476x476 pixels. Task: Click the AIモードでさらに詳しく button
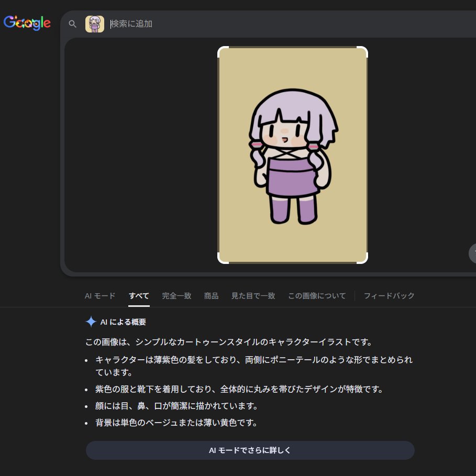coord(250,450)
